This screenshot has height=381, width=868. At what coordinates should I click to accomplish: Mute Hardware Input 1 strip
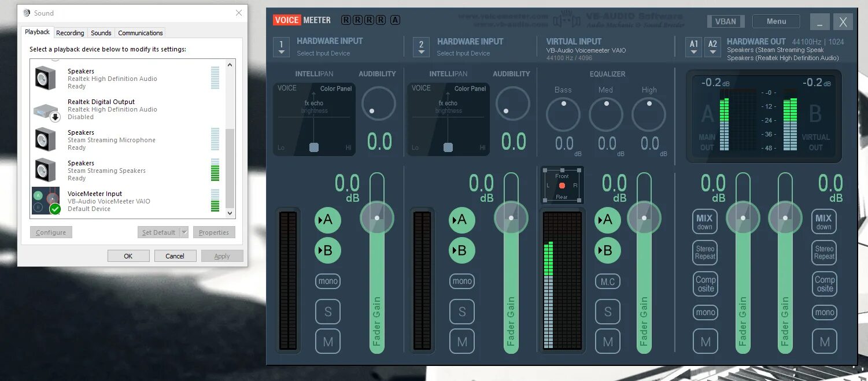point(328,342)
